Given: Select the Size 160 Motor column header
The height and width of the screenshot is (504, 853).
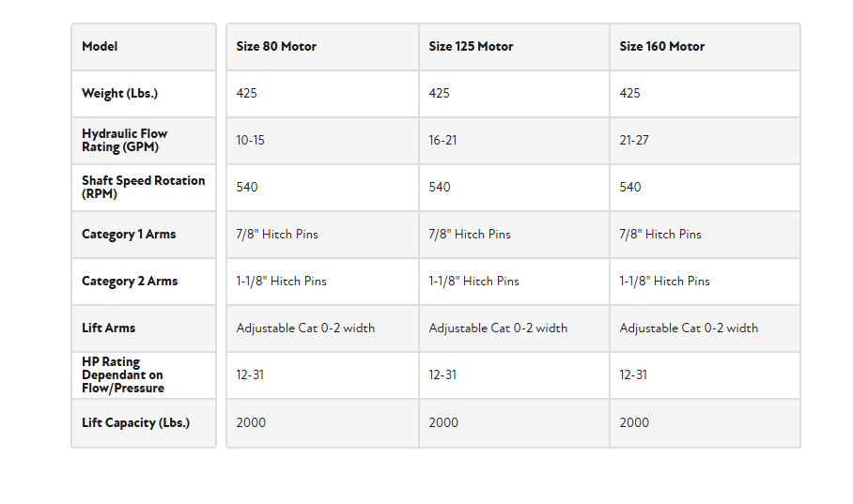Looking at the screenshot, I should (661, 47).
